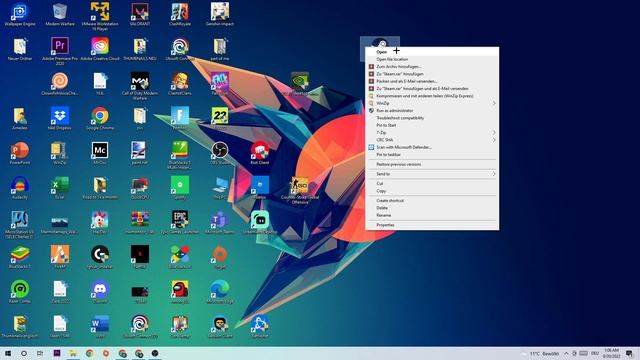The height and width of the screenshot is (360, 640).
Task: Choose Rename in the context menu
Action: 432,216
